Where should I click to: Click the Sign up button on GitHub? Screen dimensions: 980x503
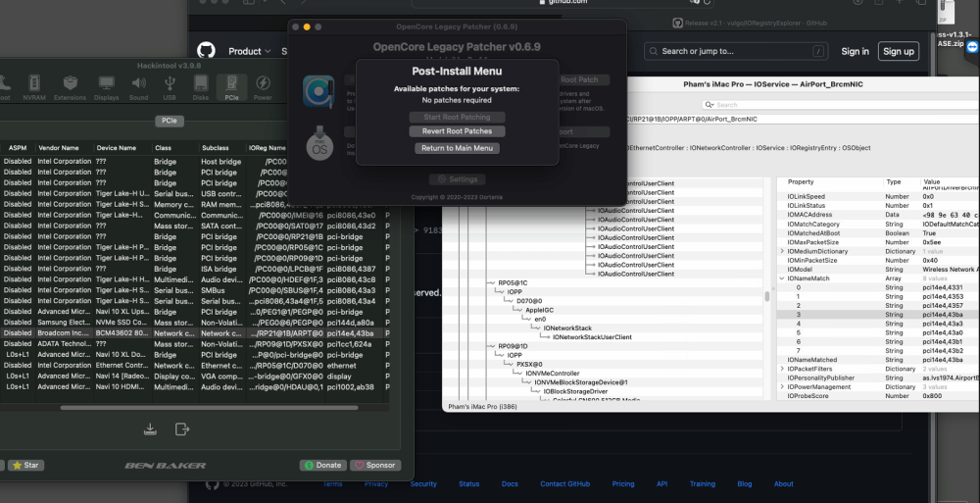pos(898,51)
